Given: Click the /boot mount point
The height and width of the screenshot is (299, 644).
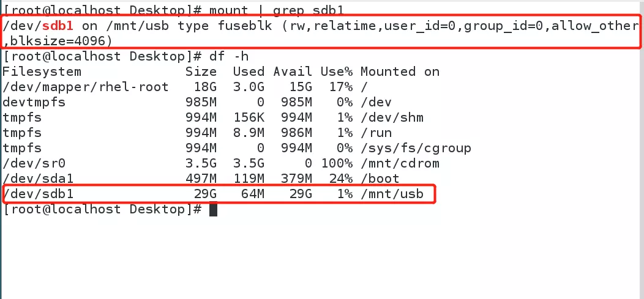Looking at the screenshot, I should pos(380,179).
